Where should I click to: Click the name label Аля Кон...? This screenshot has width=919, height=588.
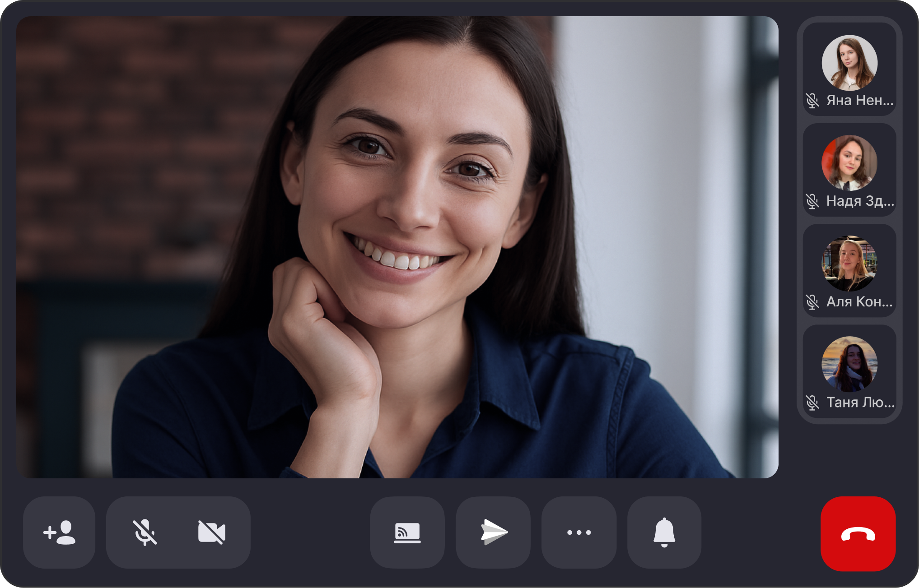click(860, 301)
